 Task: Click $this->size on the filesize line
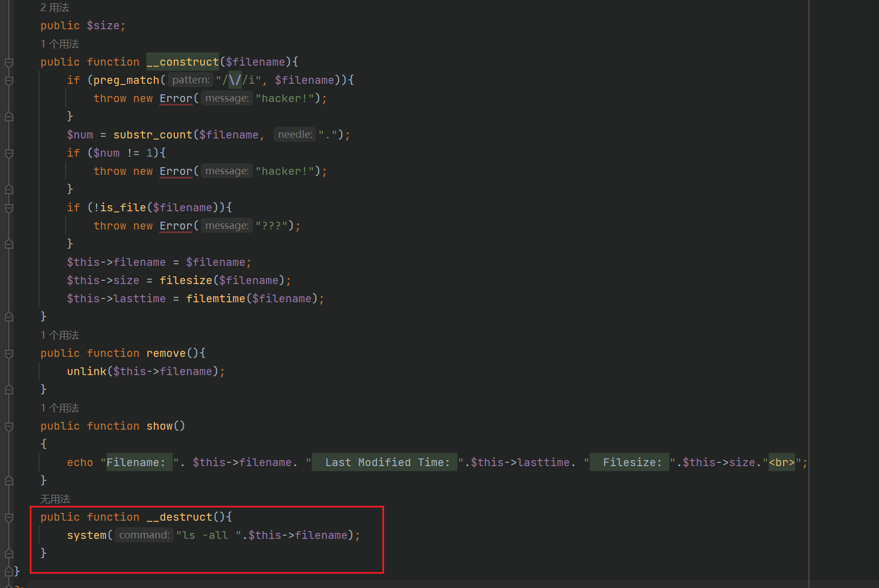pos(103,281)
